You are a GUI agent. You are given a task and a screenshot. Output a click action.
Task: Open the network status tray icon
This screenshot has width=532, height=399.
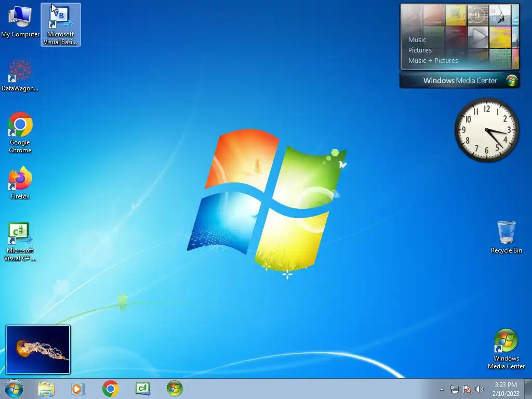point(454,389)
